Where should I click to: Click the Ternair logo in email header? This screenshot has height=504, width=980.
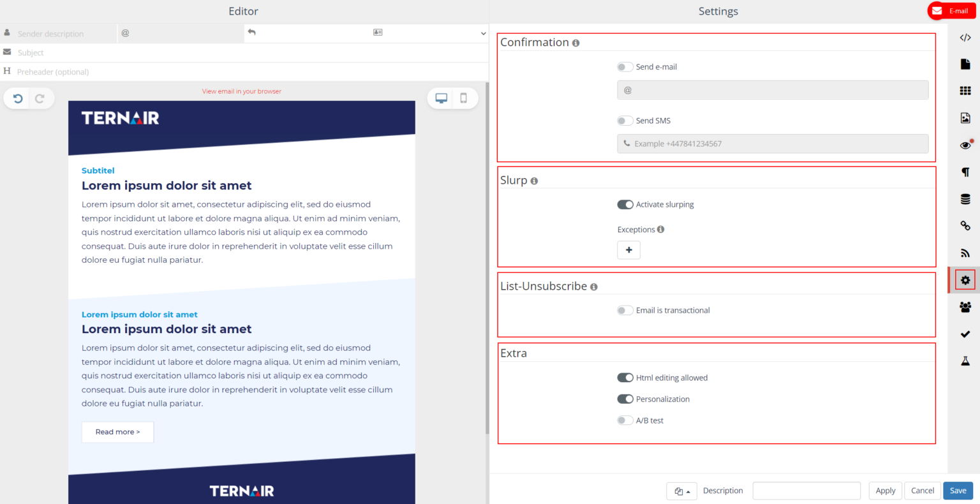pyautogui.click(x=121, y=118)
